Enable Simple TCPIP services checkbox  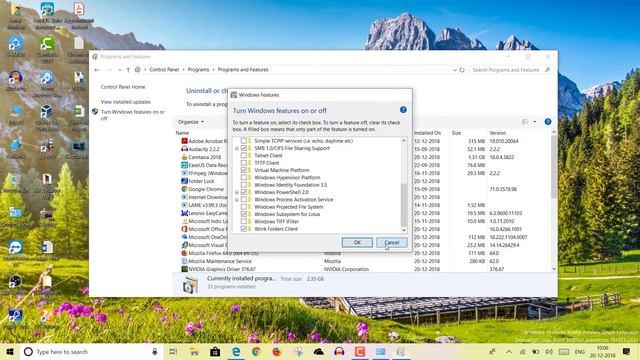click(x=244, y=141)
